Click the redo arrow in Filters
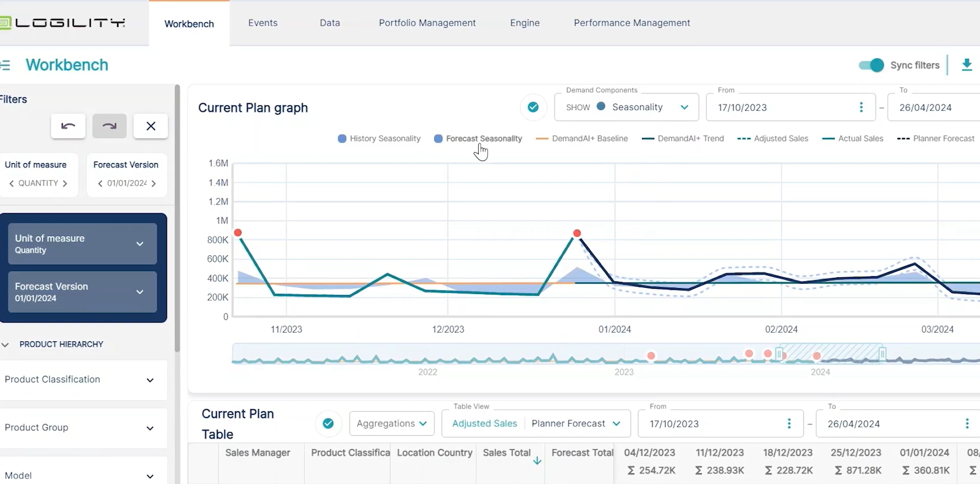This screenshot has height=484, width=980. click(x=109, y=126)
